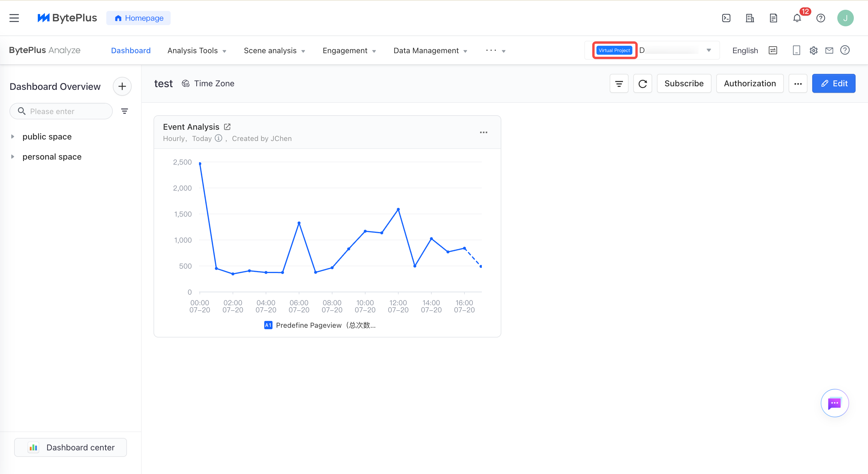
Task: Open Event Analysis in a new window
Action: 227,127
